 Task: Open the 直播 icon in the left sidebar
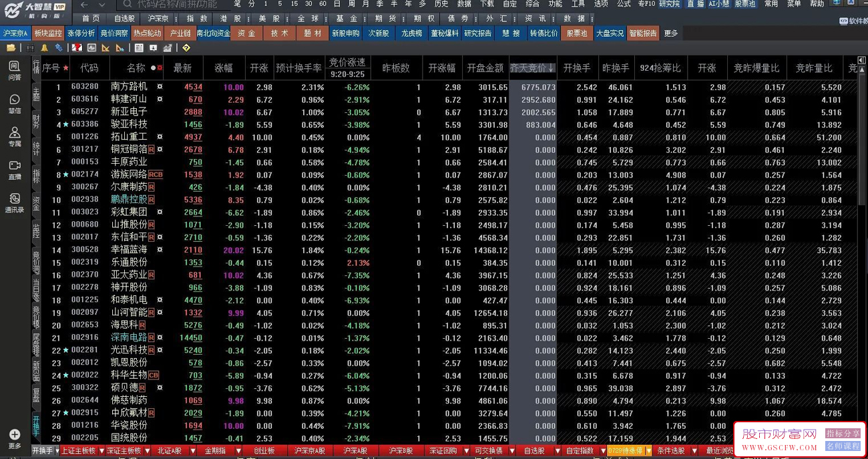coord(14,168)
